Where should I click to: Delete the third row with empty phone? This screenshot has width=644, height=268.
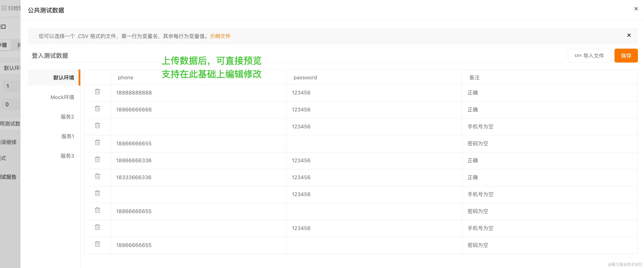coord(97,126)
